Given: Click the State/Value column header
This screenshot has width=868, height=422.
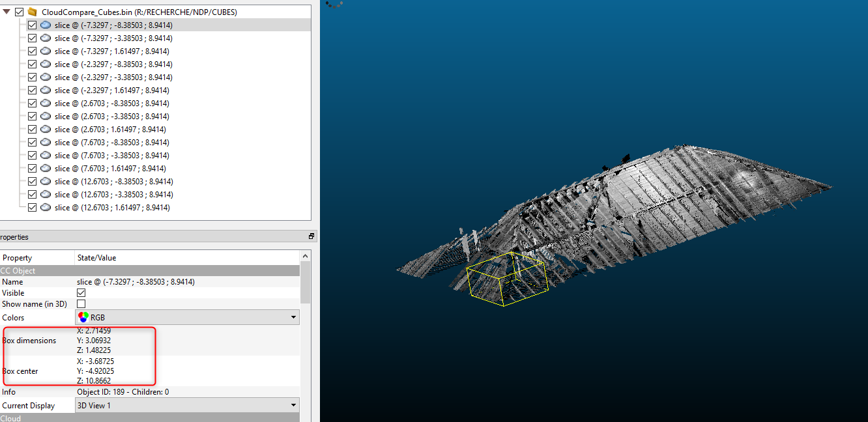Looking at the screenshot, I should click(96, 258).
